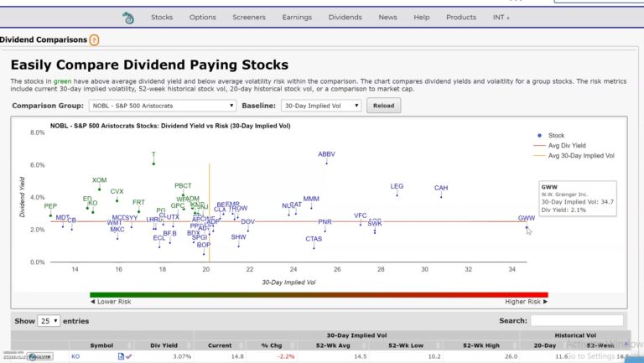Image resolution: width=644 pixels, height=363 pixels.
Task: Click the PBCT data point on chart
Action: coord(183,195)
